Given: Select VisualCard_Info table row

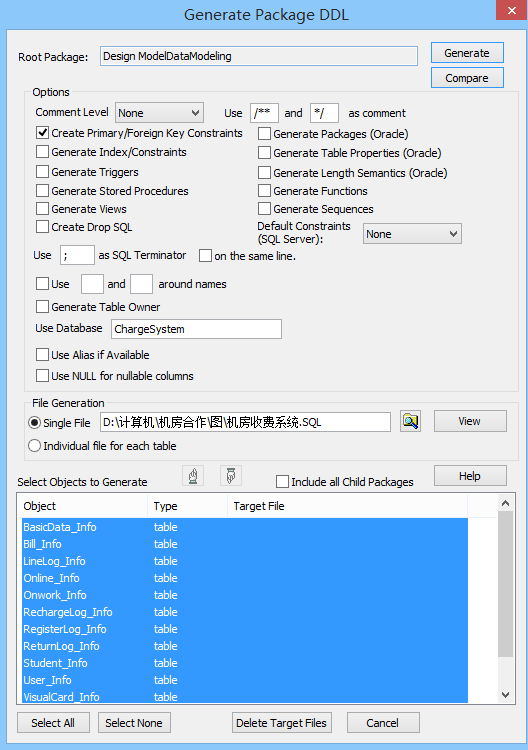Looking at the screenshot, I should pos(245,696).
